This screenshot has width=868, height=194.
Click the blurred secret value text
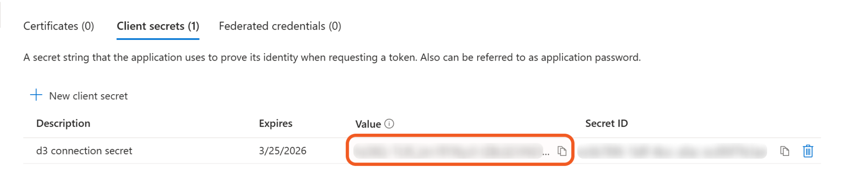(447, 151)
